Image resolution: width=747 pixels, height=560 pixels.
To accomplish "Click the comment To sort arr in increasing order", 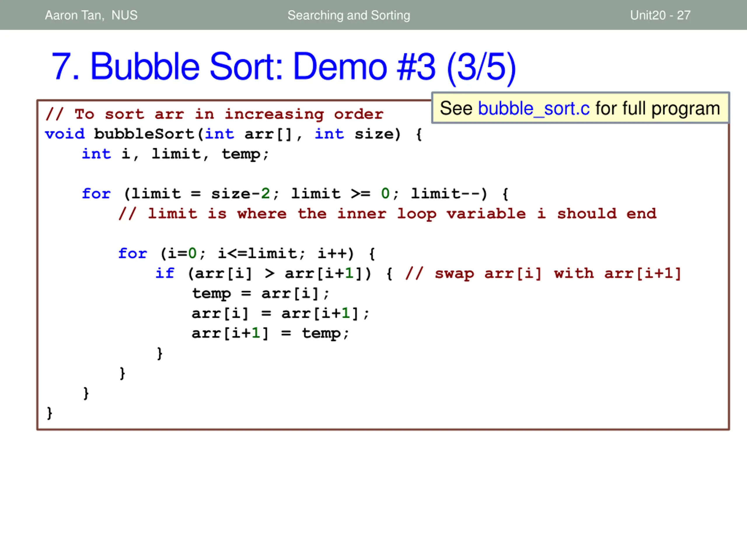I will point(214,114).
